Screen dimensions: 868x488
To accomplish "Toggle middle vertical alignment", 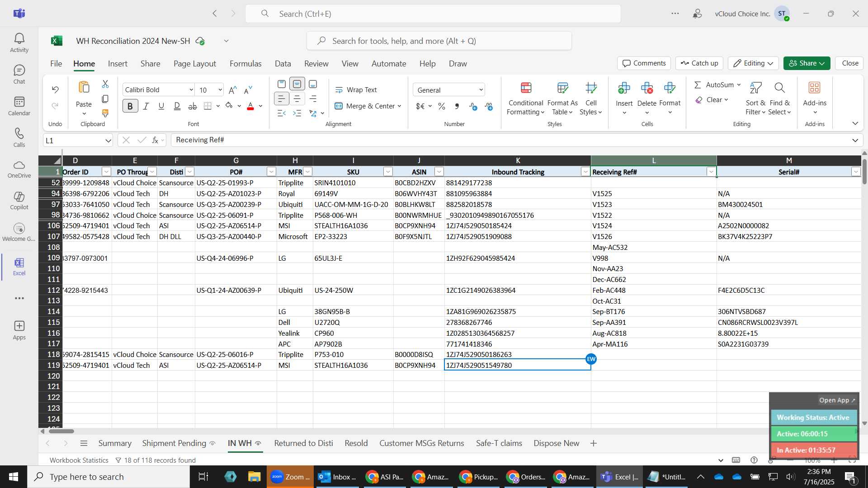I will (297, 84).
